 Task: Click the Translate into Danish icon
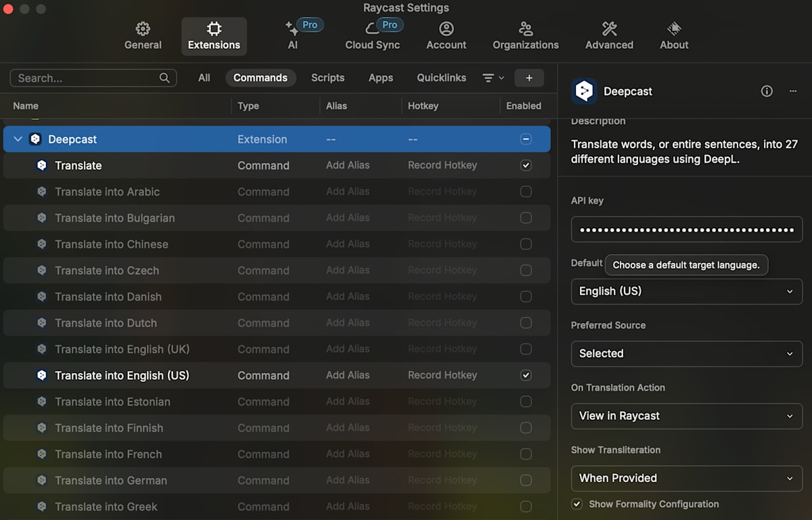(42, 297)
